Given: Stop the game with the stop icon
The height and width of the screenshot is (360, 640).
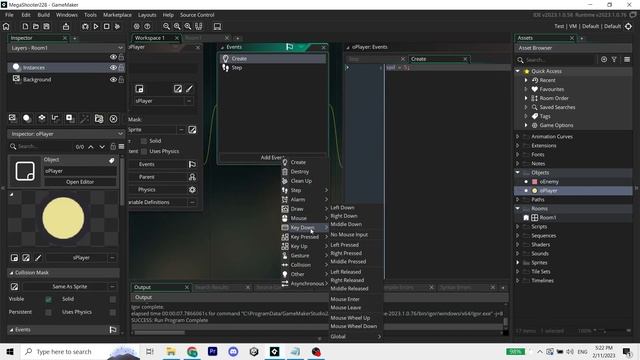Looking at the screenshot, I should [107, 27].
